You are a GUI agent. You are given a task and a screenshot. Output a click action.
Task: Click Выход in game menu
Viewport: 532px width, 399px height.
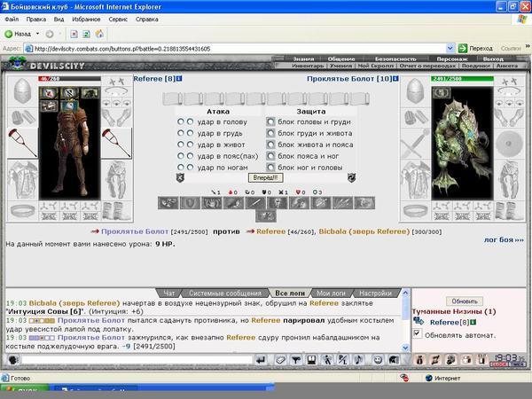pos(493,59)
